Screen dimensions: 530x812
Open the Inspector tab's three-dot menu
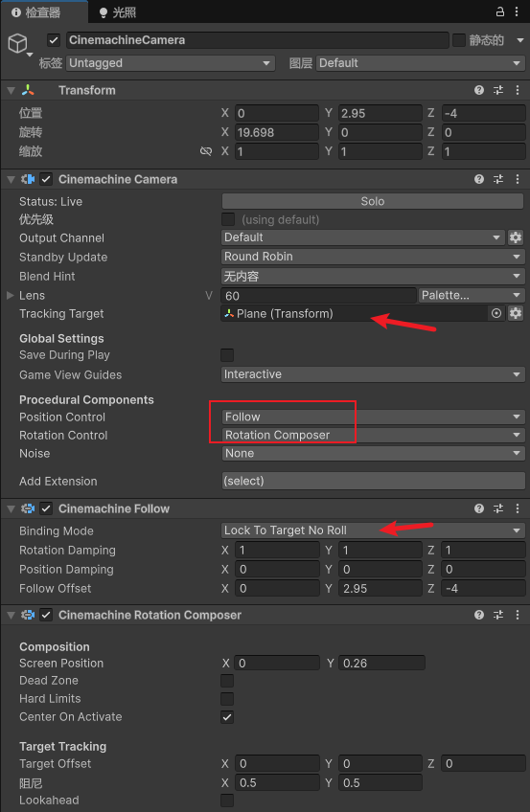click(x=517, y=11)
